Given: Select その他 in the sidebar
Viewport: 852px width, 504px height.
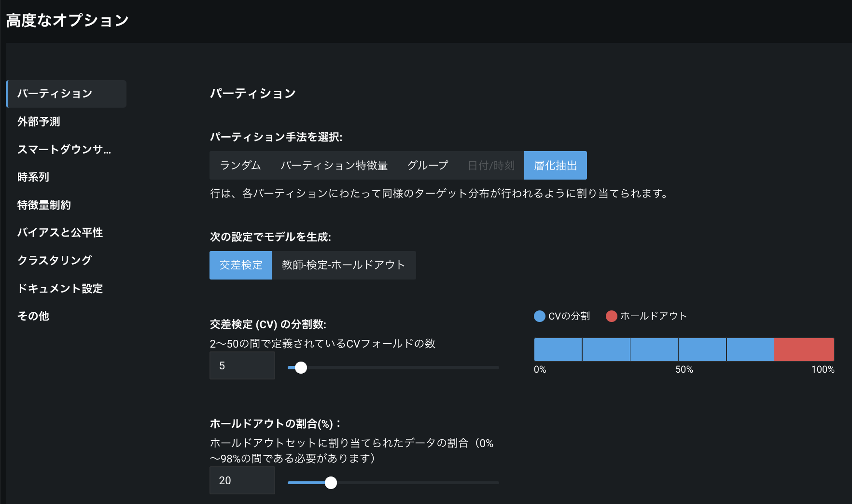Looking at the screenshot, I should tap(33, 316).
